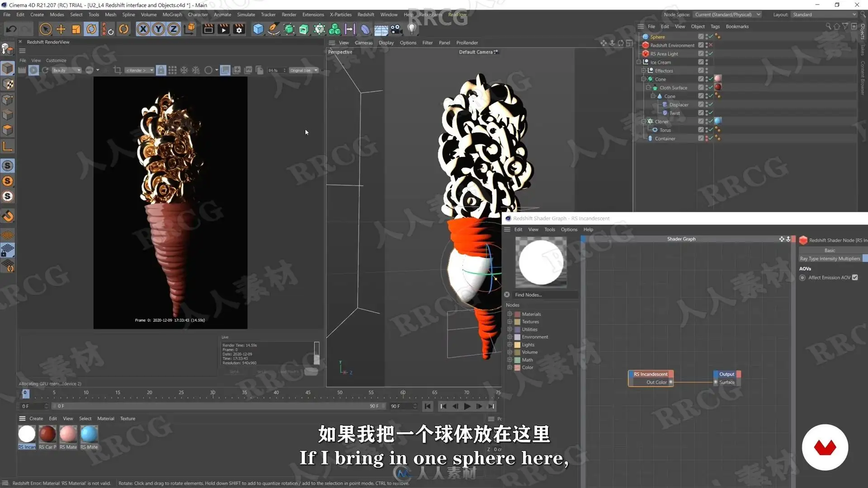Image resolution: width=868 pixels, height=488 pixels.
Task: Open the Basic tab in node attributes
Action: [x=830, y=250]
